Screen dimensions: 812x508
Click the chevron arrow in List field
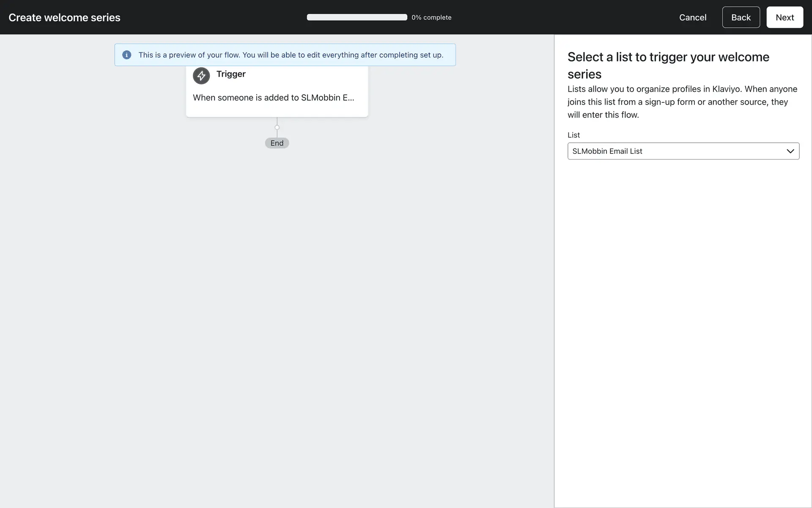[790, 151]
